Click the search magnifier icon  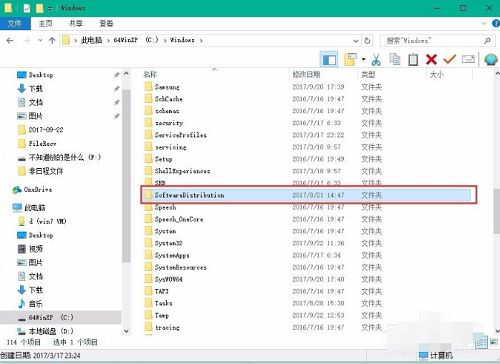(487, 41)
